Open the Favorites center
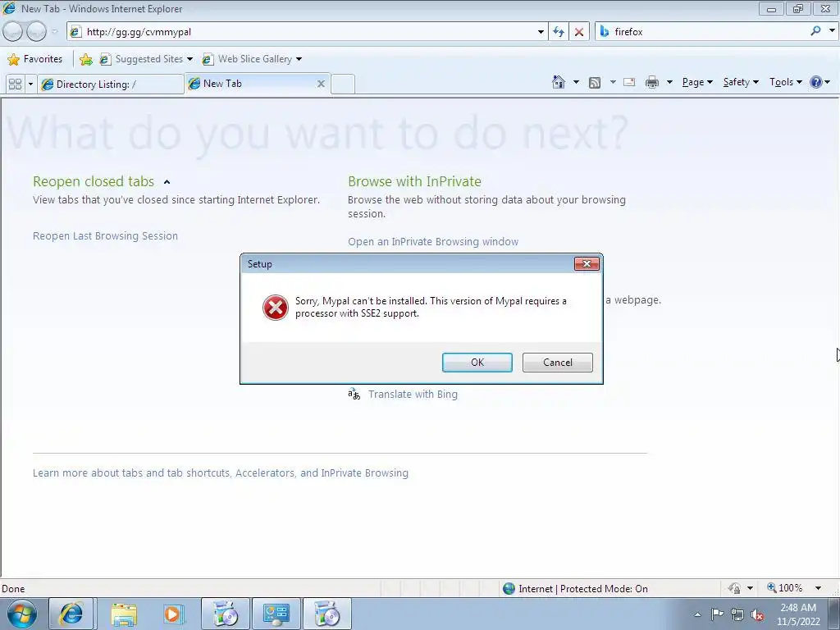This screenshot has width=840, height=630. pyautogui.click(x=35, y=59)
